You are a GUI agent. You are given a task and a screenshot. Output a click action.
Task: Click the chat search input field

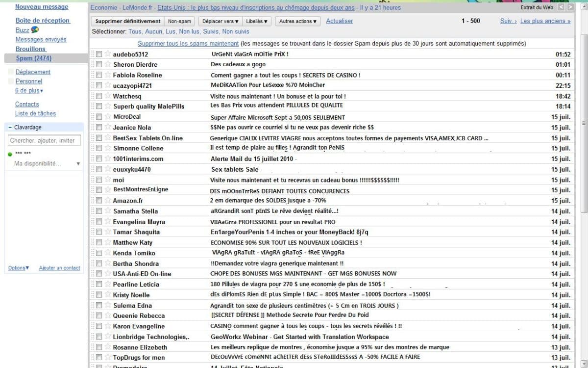click(43, 140)
